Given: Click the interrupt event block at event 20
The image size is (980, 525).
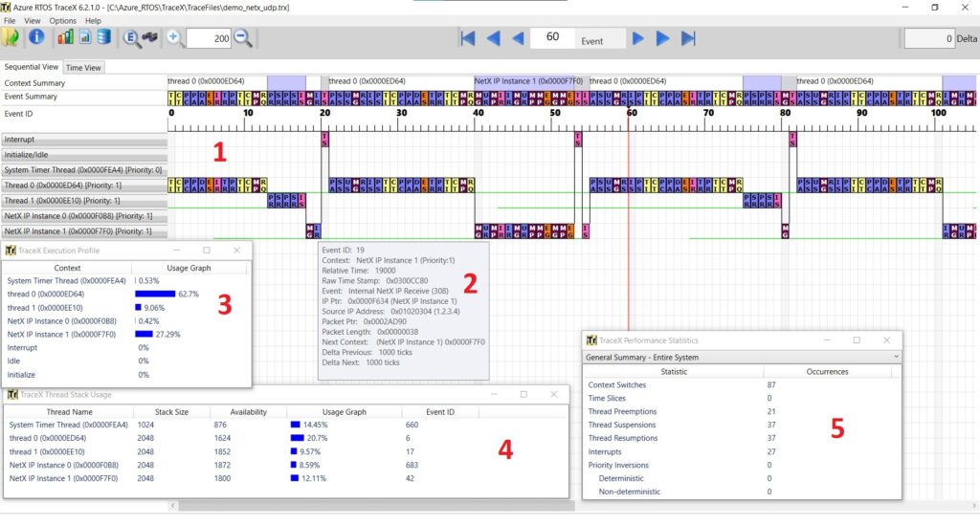Looking at the screenshot, I should (325, 140).
